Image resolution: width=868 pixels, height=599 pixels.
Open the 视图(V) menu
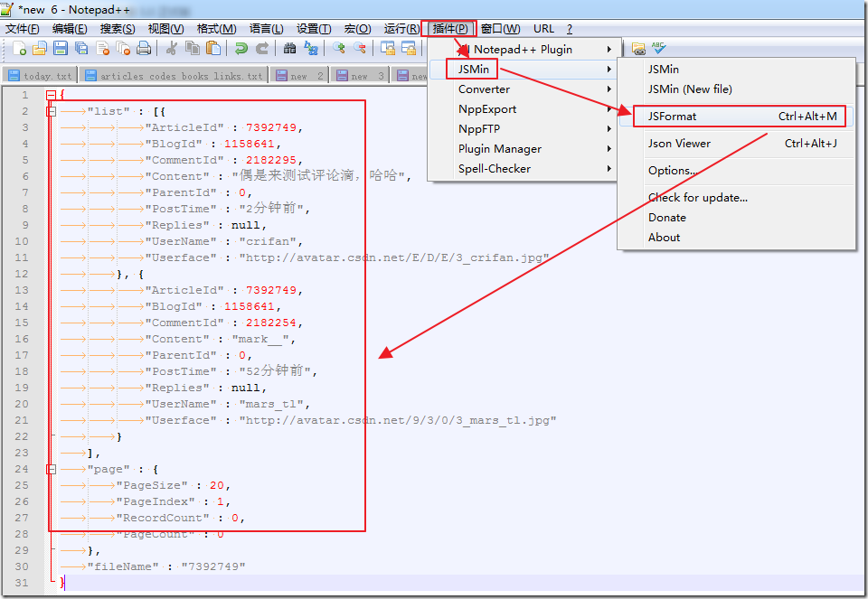point(165,29)
